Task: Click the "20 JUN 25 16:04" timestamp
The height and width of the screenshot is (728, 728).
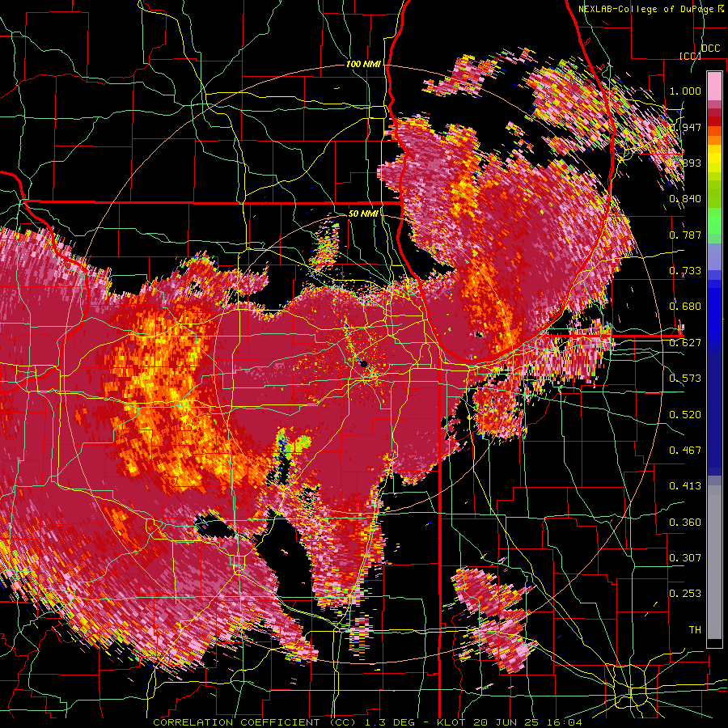Action: [x=528, y=722]
